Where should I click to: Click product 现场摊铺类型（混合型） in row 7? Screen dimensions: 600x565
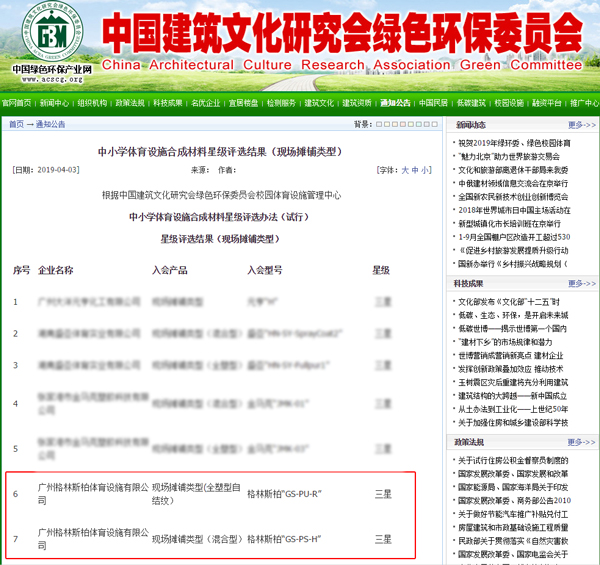pyautogui.click(x=197, y=539)
